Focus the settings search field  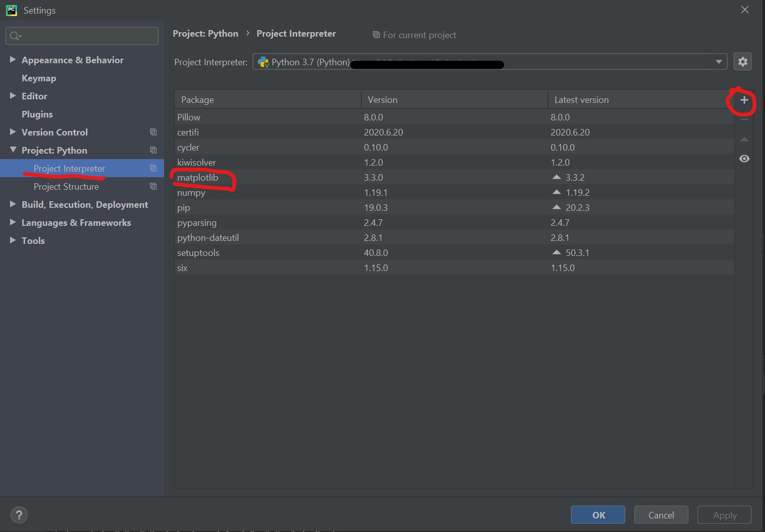click(82, 36)
